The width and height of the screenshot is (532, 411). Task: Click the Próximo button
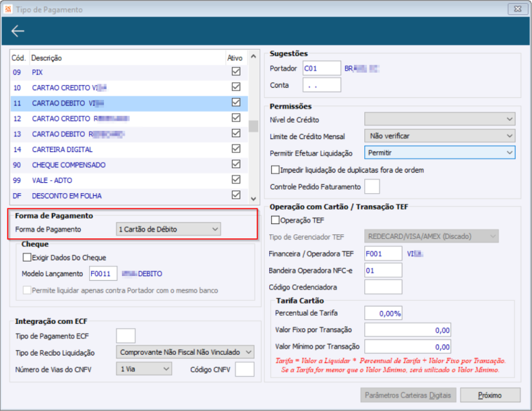(490, 395)
